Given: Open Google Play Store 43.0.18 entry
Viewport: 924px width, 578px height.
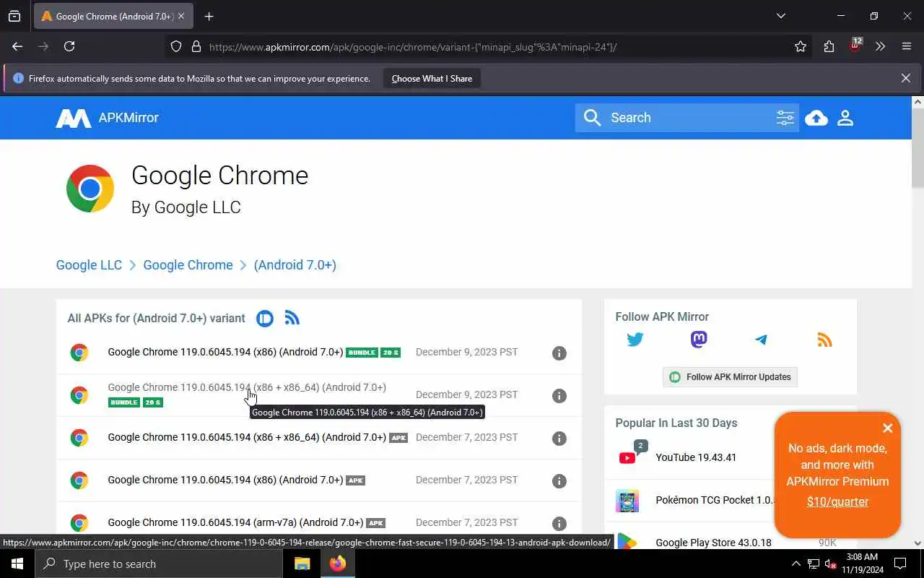Looking at the screenshot, I should (x=713, y=543).
